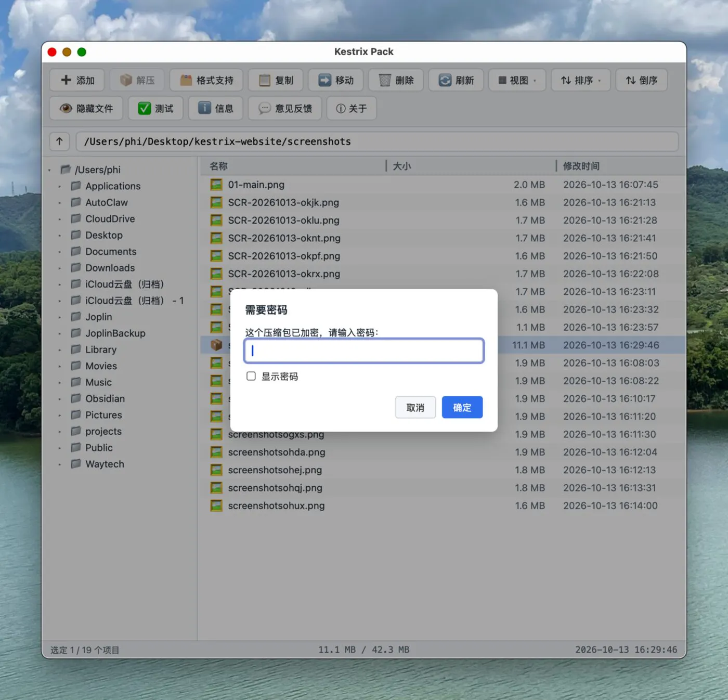Open 信息 (Info) for the selection
This screenshot has height=700, width=728.
(215, 108)
